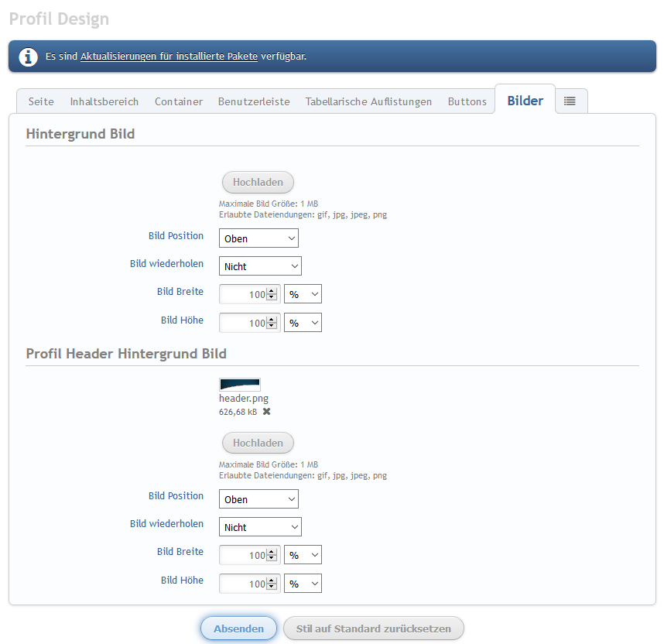This screenshot has width=664, height=644.
Task: Expand Bild wiederholen dropdown for Profil Header
Action: (x=260, y=527)
